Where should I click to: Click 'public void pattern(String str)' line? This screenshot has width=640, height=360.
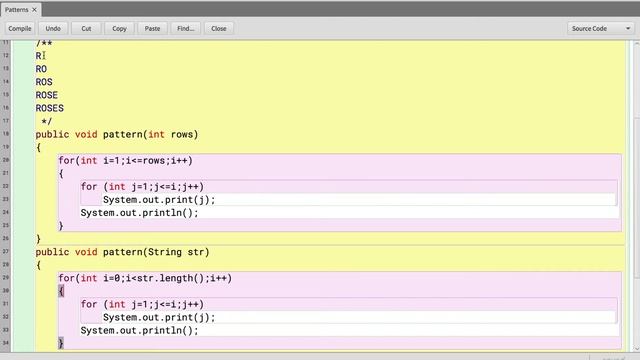click(x=122, y=252)
